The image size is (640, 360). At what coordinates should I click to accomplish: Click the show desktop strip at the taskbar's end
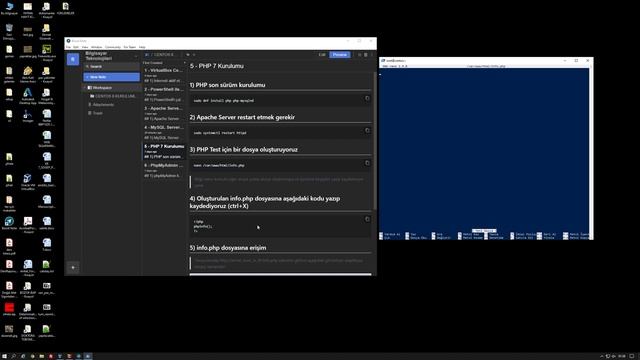pos(638,356)
